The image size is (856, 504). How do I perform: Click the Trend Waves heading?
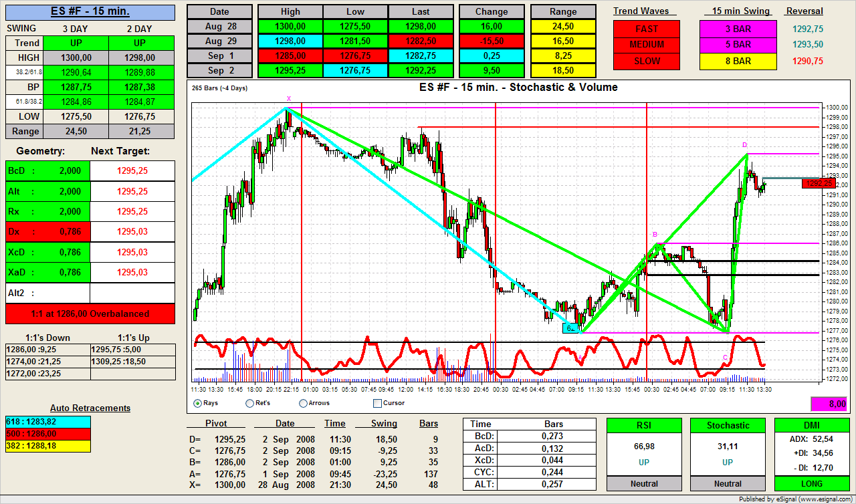pos(641,11)
